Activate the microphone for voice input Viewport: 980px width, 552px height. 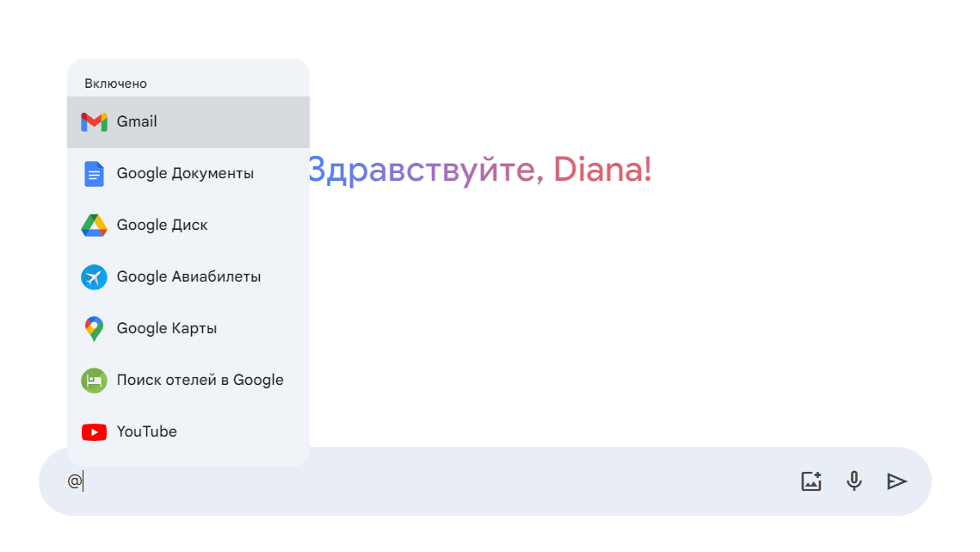(854, 481)
